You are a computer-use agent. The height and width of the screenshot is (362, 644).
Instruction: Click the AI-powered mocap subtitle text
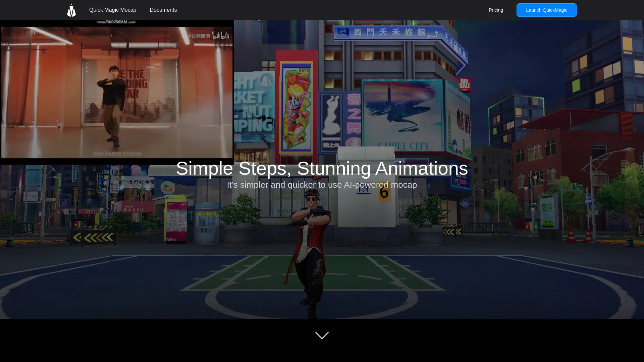[x=322, y=185]
